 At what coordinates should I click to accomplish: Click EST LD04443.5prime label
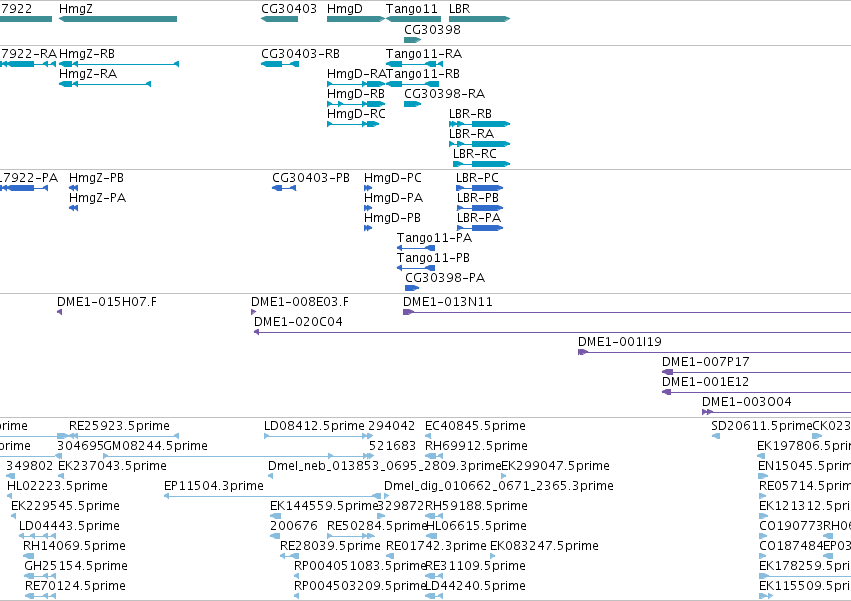coord(69,527)
